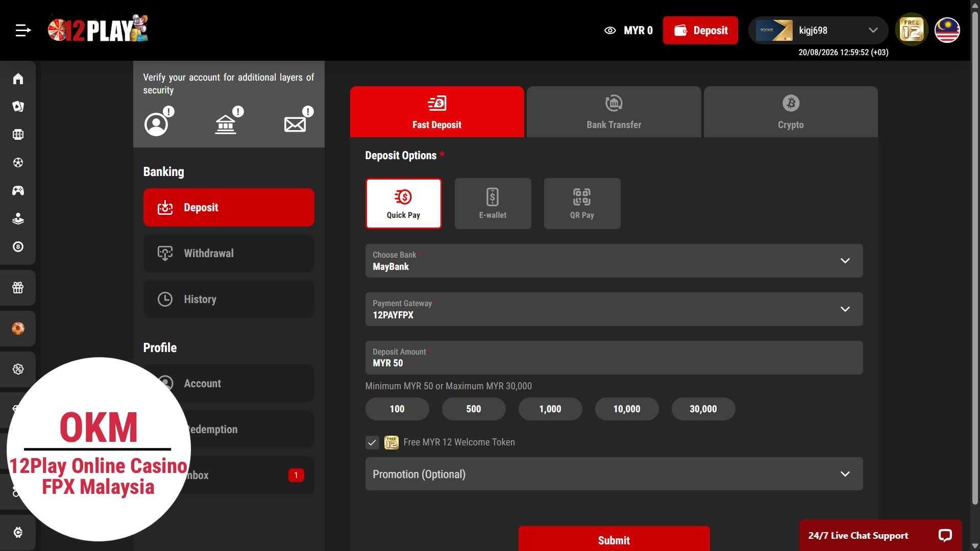Open card games sidebar icon
This screenshot has height=551, width=980.
click(x=18, y=107)
